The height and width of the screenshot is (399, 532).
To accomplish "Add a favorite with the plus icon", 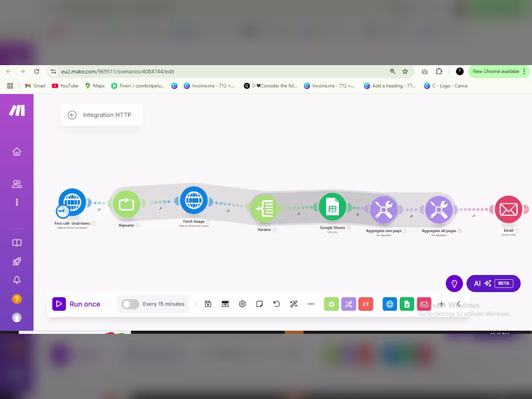I will coord(442,304).
